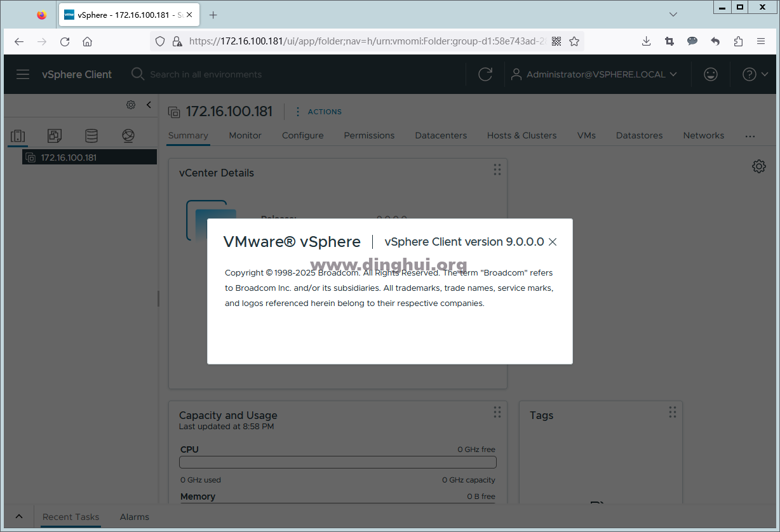The width and height of the screenshot is (780, 532).
Task: Click the Capacity and Usage card drag handle
Action: click(x=497, y=412)
